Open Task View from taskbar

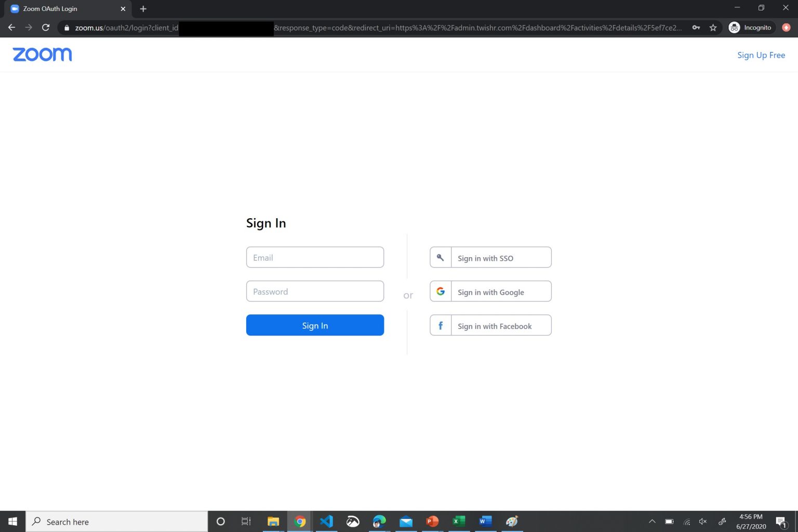pyautogui.click(x=246, y=522)
